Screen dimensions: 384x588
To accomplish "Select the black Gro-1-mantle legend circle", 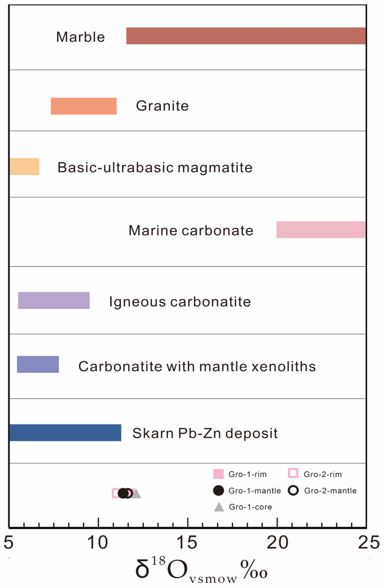I will coord(218,490).
